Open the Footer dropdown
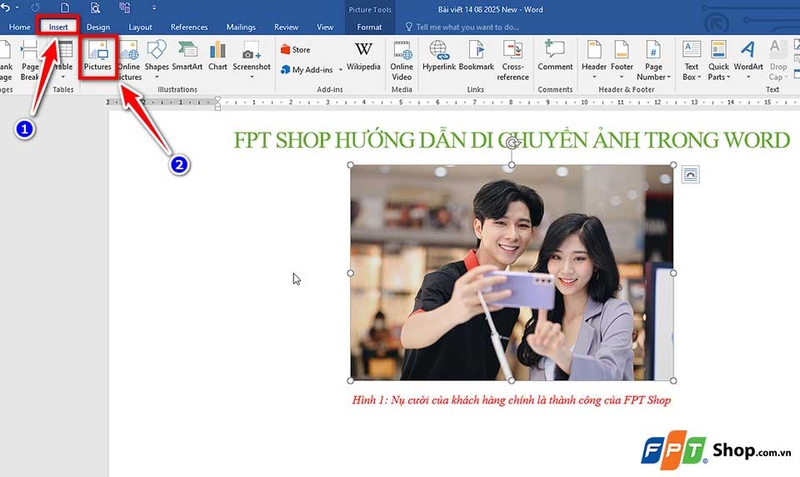800x477 pixels. [622, 60]
